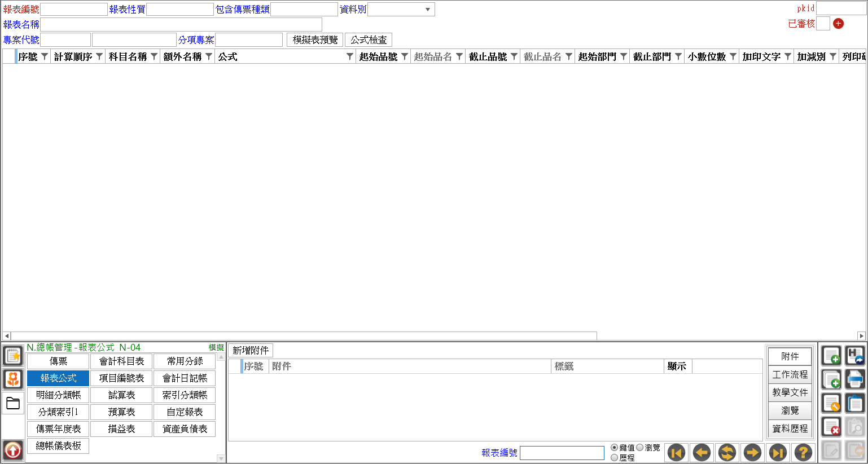This screenshot has height=464, width=868.
Task: Open help with the question mark icon
Action: click(x=803, y=452)
